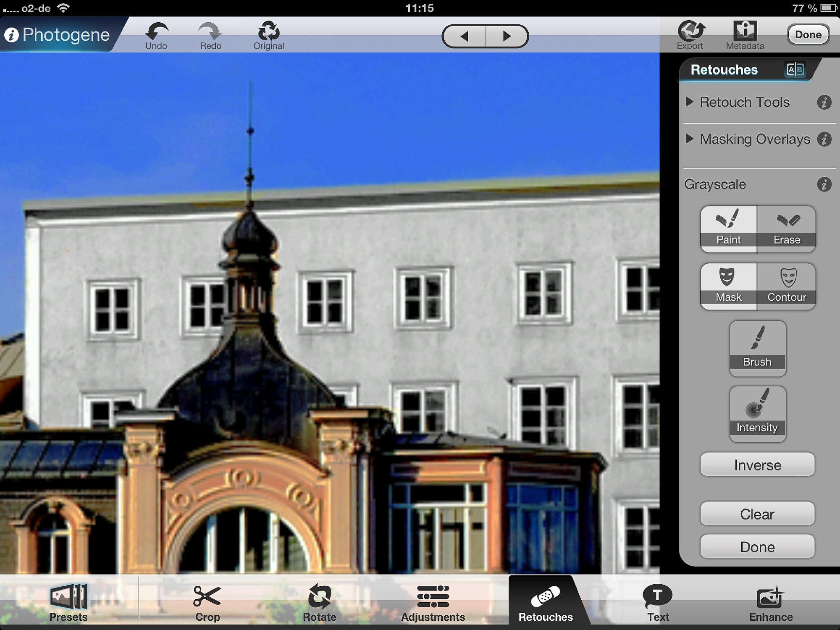Screen dimensions: 840x630
Task: Open the Brush size tool
Action: (757, 348)
